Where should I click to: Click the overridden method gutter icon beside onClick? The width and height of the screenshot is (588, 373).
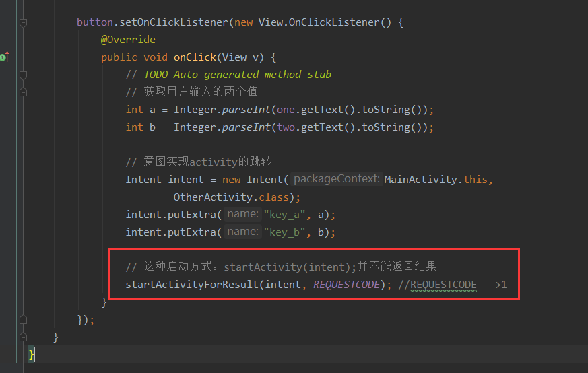point(5,57)
